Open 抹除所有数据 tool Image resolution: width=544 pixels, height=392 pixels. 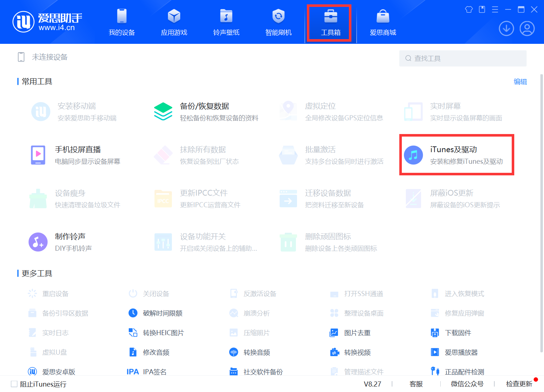click(196, 155)
